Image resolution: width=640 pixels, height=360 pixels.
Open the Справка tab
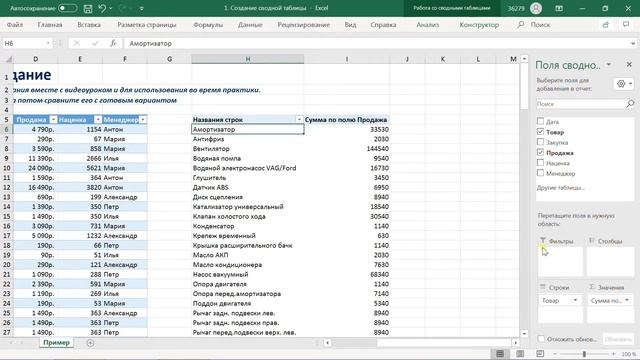click(x=383, y=25)
